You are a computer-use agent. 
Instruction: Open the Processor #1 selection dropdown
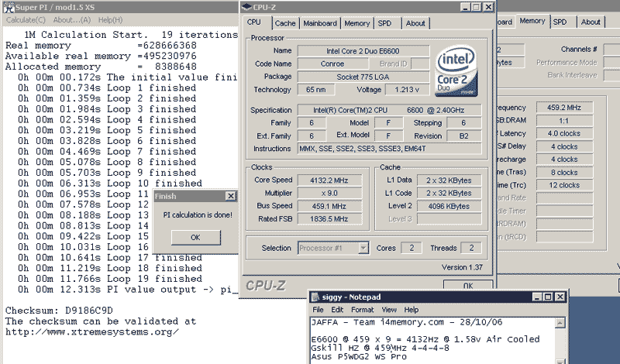click(363, 248)
